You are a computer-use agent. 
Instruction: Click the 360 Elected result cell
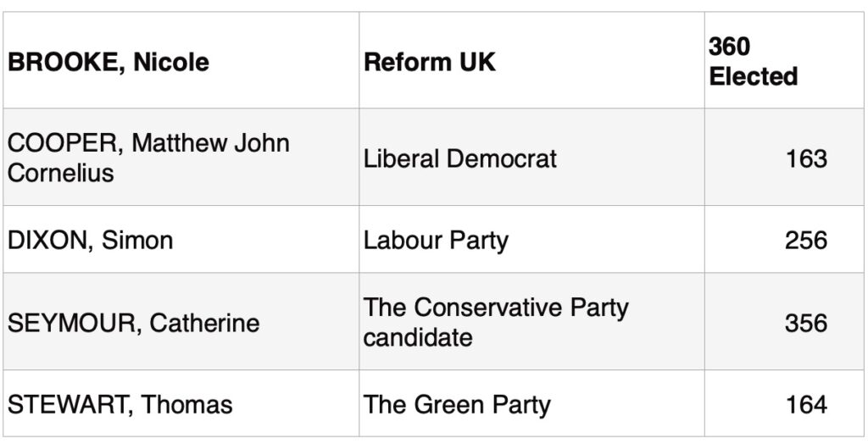point(784,60)
